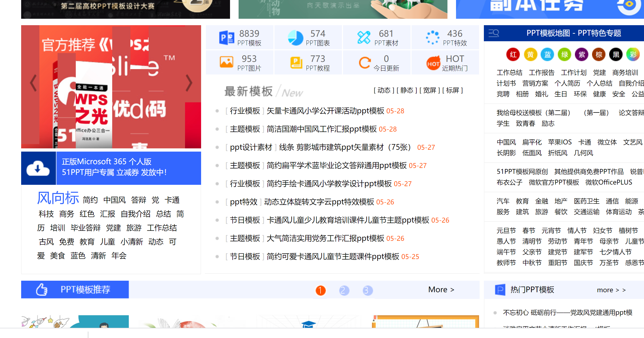Open 简洁国潮中国风工作汇报ppt模板 link
This screenshot has width=644, height=338.
point(321,129)
